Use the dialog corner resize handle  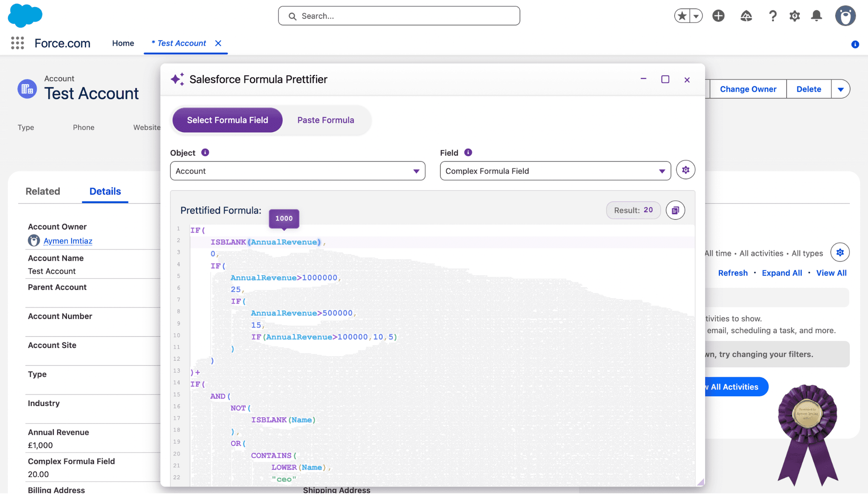(x=701, y=482)
